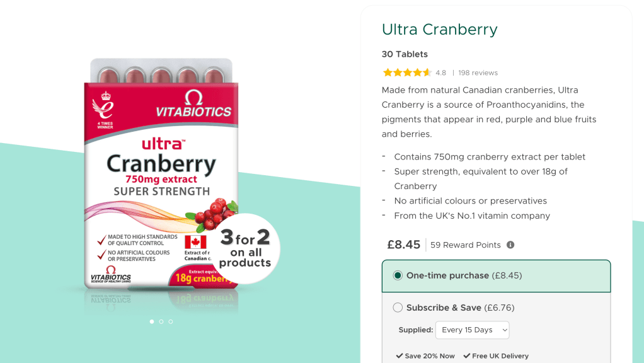Click the reward points info icon
This screenshot has width=644, height=363.
510,245
